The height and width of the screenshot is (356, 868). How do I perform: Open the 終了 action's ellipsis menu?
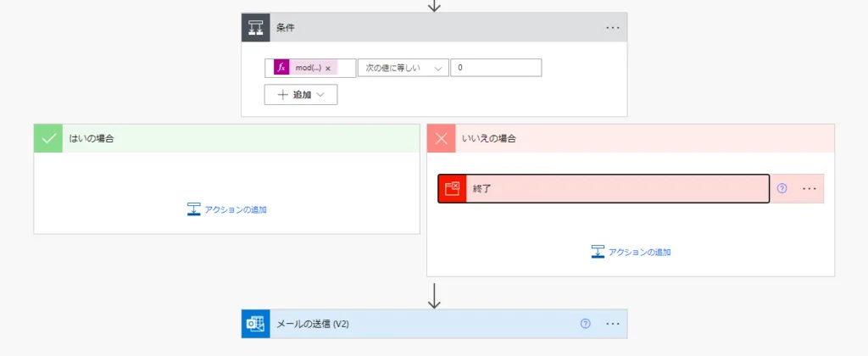point(809,188)
